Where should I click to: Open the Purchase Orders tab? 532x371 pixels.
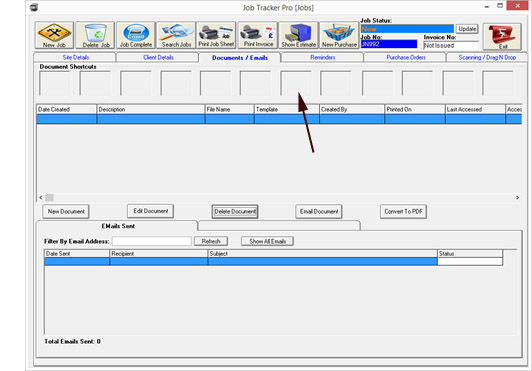point(406,57)
